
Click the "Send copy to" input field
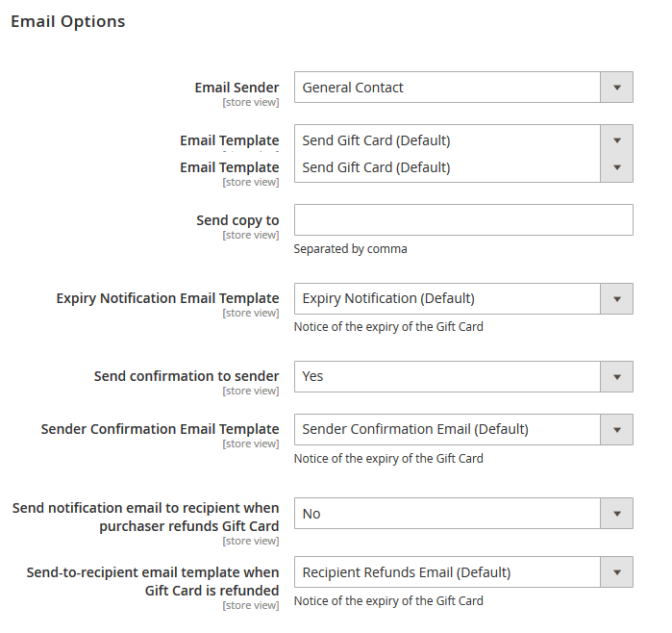(x=463, y=219)
